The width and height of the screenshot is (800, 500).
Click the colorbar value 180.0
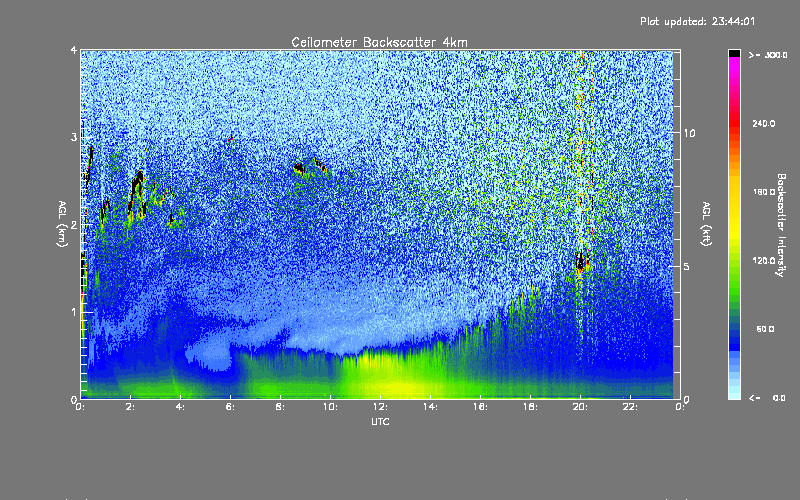pyautogui.click(x=763, y=192)
